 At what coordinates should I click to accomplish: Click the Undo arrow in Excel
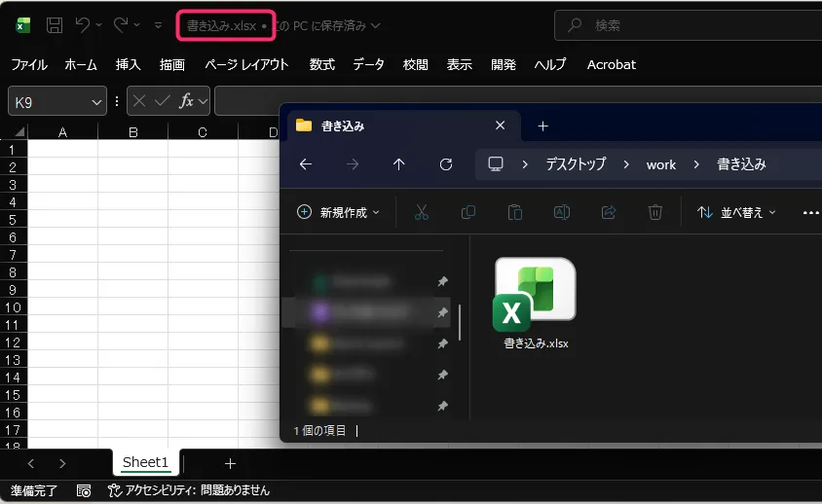(x=84, y=25)
